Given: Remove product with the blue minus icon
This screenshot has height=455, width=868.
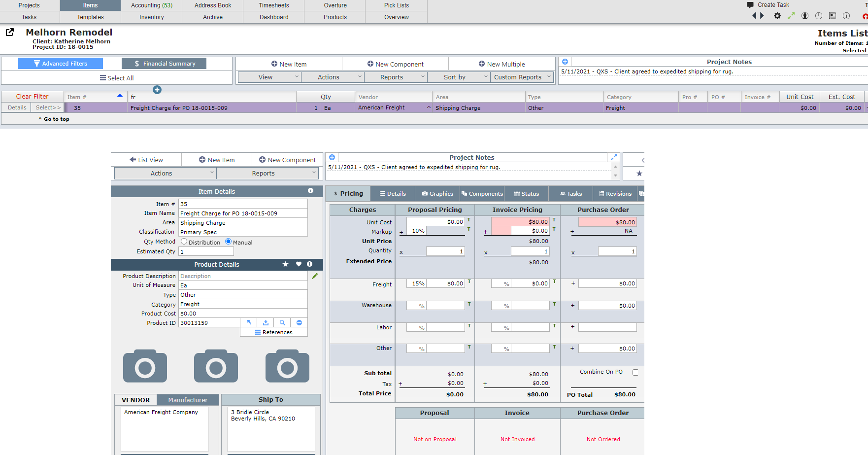Looking at the screenshot, I should (299, 322).
